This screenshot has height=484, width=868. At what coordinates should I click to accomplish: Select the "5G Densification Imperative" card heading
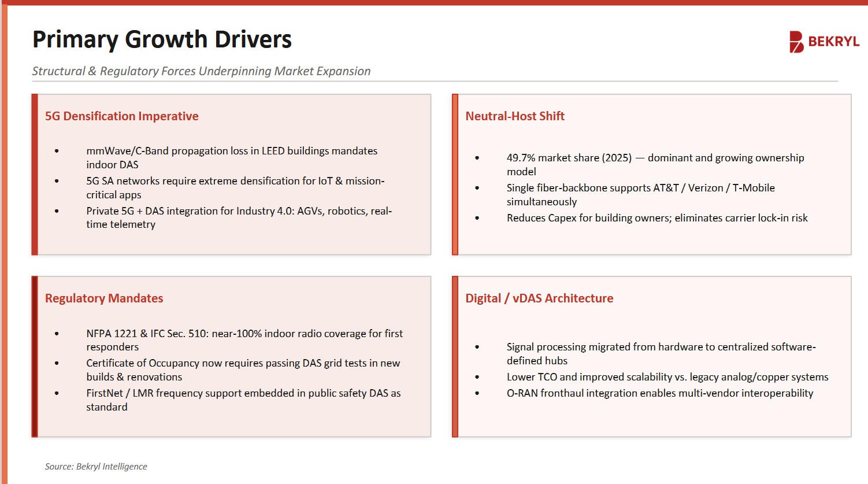(122, 116)
